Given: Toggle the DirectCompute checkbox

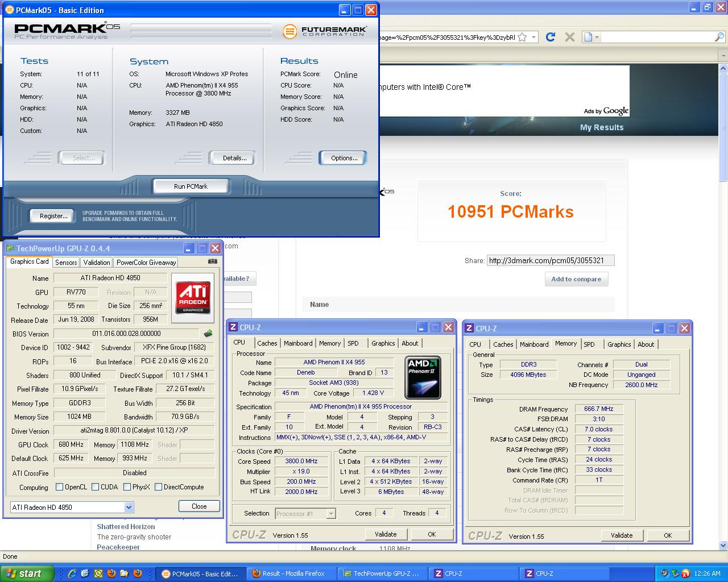Looking at the screenshot, I should tap(159, 487).
